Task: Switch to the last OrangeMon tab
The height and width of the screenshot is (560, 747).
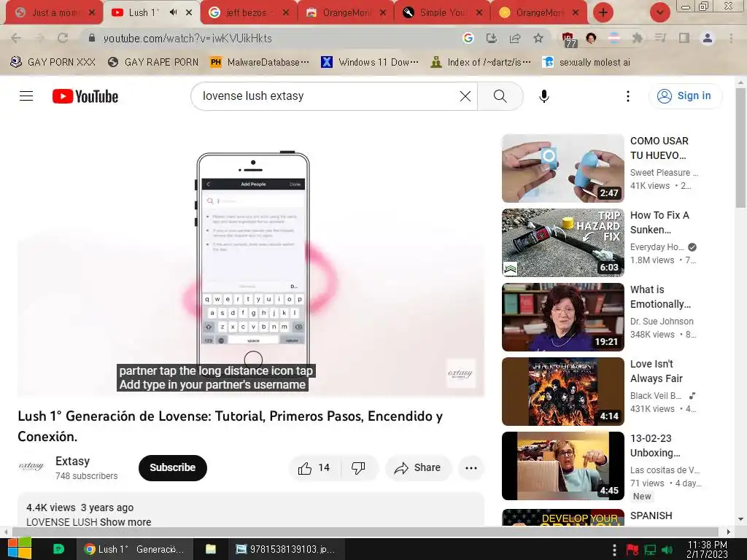Action: 538,12
